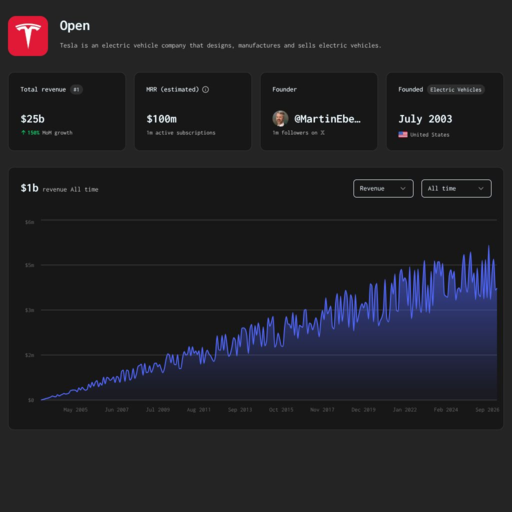This screenshot has height=512, width=512.
Task: Click the Open company title
Action: 75,26
